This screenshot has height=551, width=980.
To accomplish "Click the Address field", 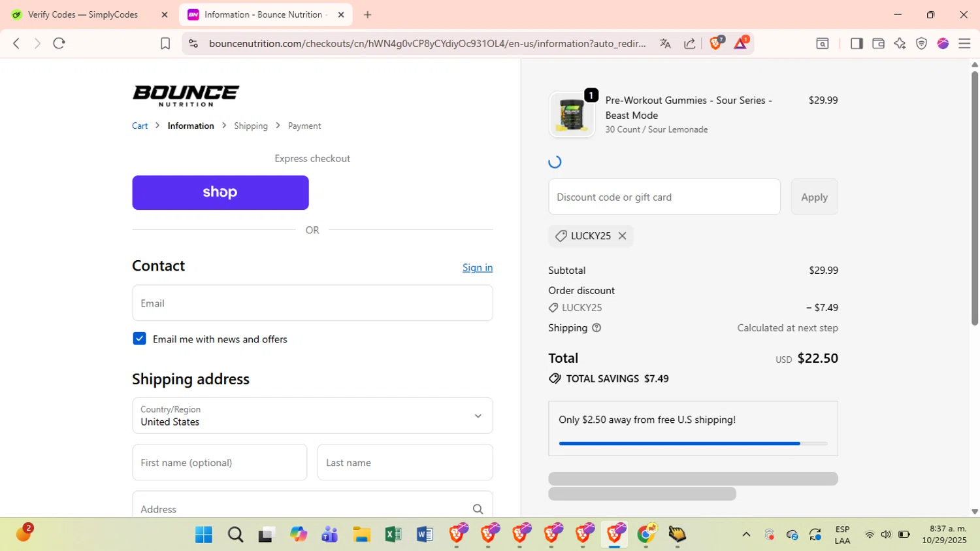I will (x=312, y=505).
